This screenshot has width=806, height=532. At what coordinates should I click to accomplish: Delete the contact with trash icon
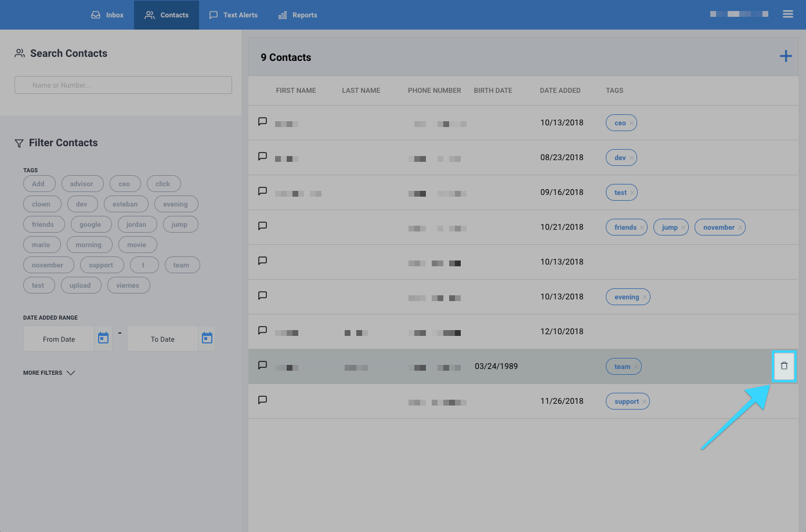[x=784, y=366]
